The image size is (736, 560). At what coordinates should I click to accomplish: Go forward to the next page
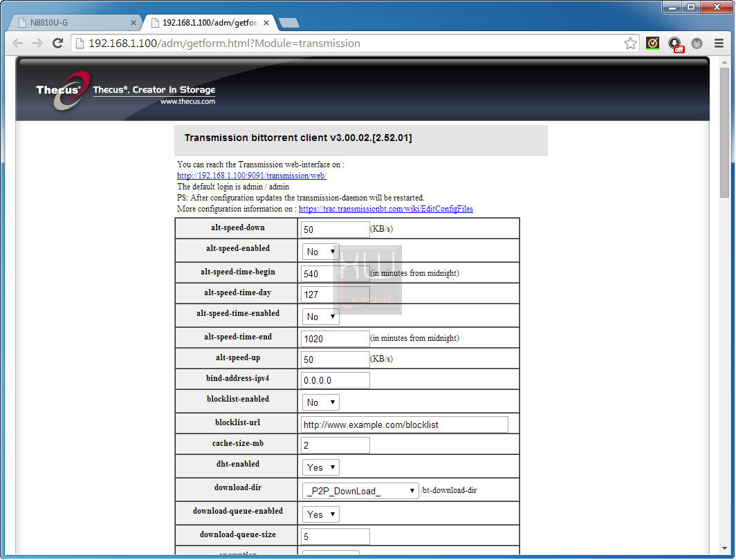pyautogui.click(x=37, y=44)
